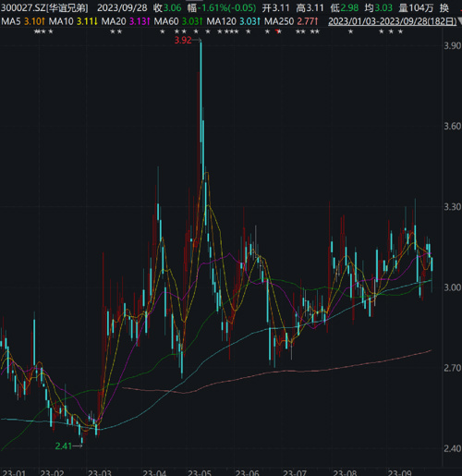Image resolution: width=462 pixels, height=476 pixels.
Task: Click the 3.90 price axis label
Action: pyautogui.click(x=453, y=45)
